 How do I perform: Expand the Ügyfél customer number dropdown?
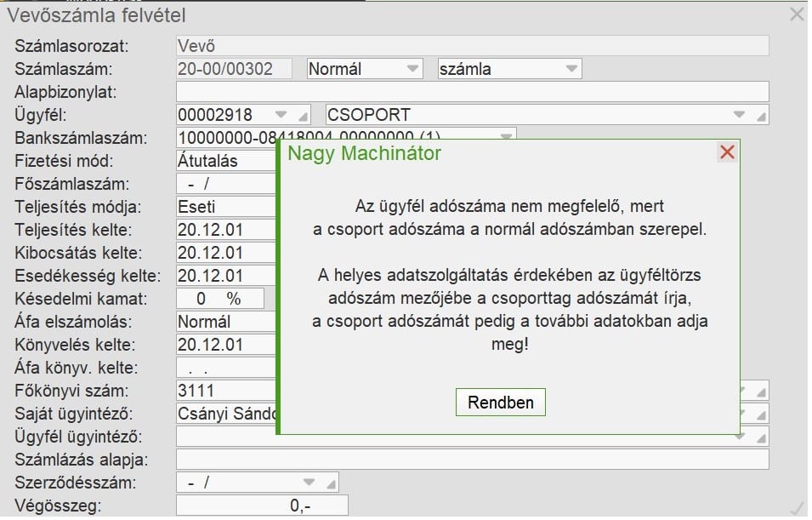279,113
